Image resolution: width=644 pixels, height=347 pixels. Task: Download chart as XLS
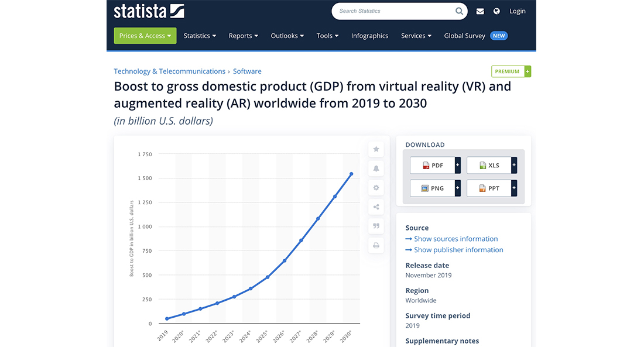pos(489,166)
